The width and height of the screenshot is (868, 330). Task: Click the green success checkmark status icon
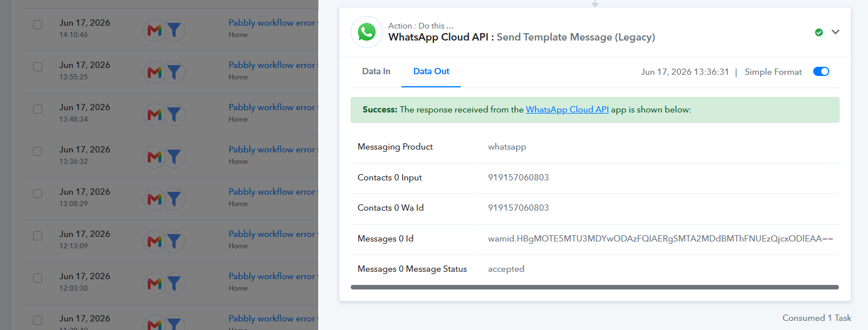pyautogui.click(x=819, y=33)
